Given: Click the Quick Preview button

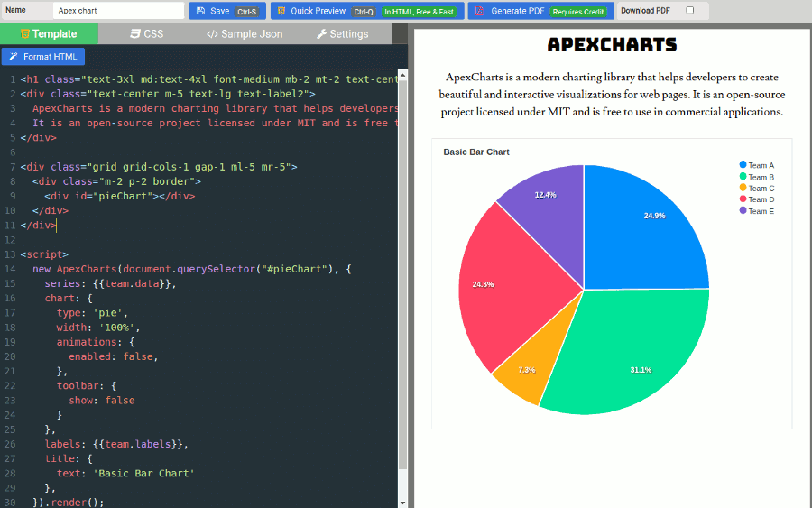Looking at the screenshot, I should pyautogui.click(x=367, y=11).
